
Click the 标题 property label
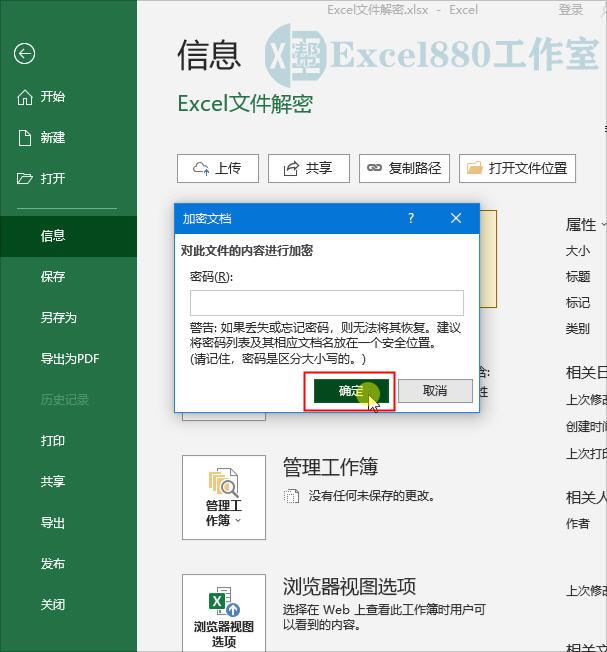click(578, 277)
